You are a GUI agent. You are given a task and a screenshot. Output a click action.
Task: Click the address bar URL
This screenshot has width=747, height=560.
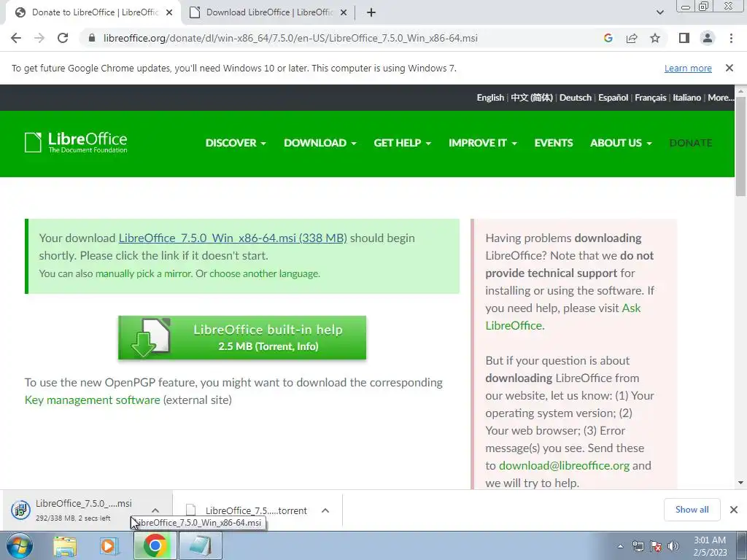(290, 38)
